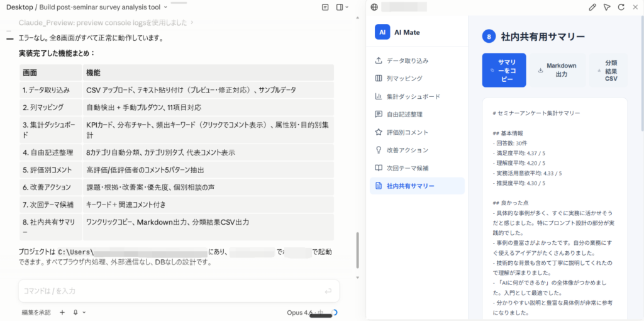Click summary line 推奨度平均: 4.30 / 5
This screenshot has width=644, height=321.
pyautogui.click(x=518, y=183)
